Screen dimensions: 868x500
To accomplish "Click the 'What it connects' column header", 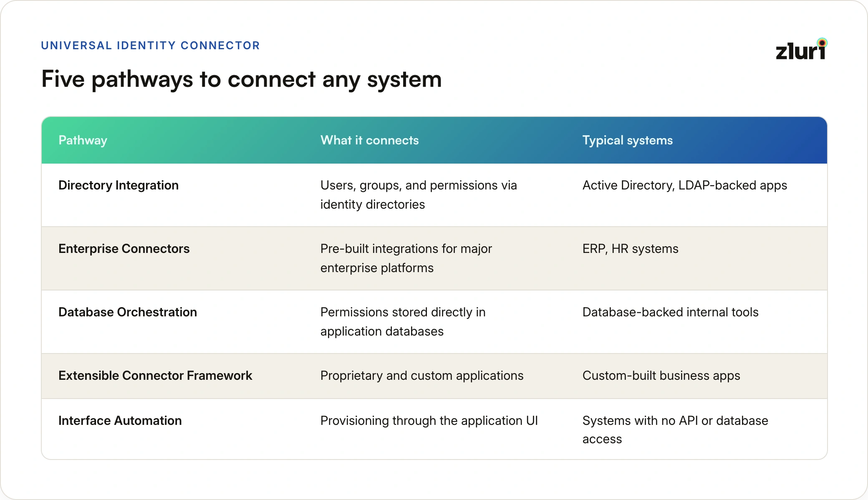I will tap(369, 140).
